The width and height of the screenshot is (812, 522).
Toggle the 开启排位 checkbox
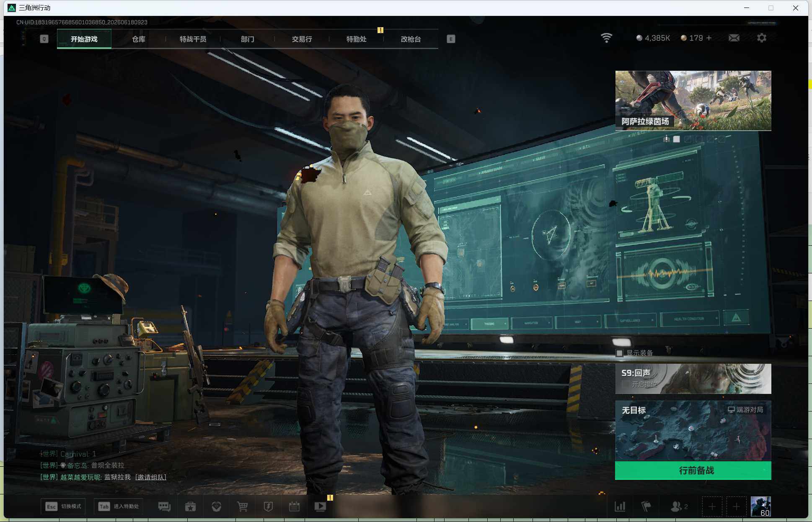pyautogui.click(x=626, y=384)
